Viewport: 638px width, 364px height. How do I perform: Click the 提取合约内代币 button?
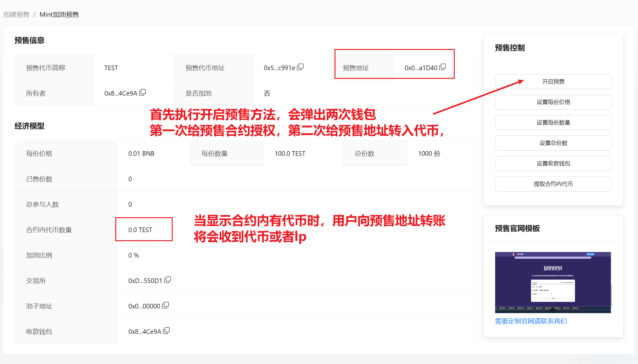(553, 184)
